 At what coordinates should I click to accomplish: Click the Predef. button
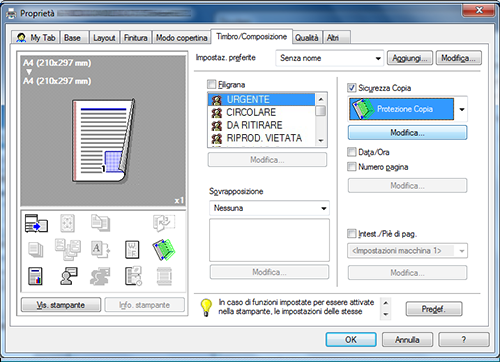(x=434, y=309)
